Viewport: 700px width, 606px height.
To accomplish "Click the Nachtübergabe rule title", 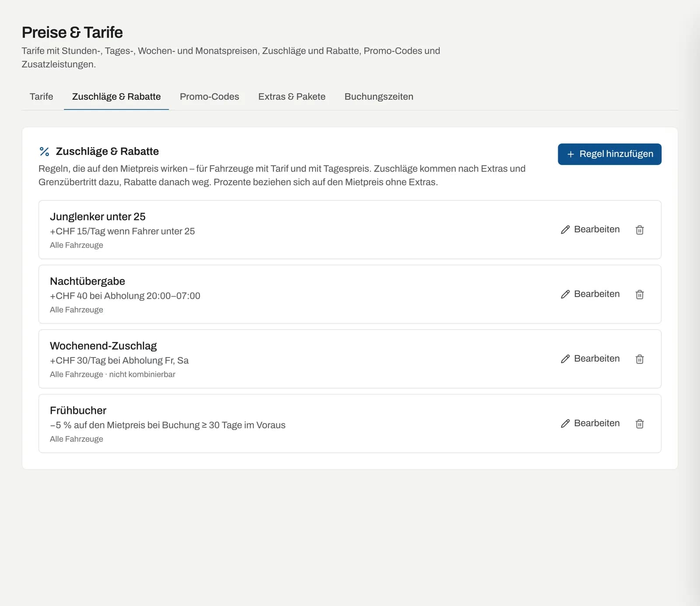I will click(x=87, y=281).
